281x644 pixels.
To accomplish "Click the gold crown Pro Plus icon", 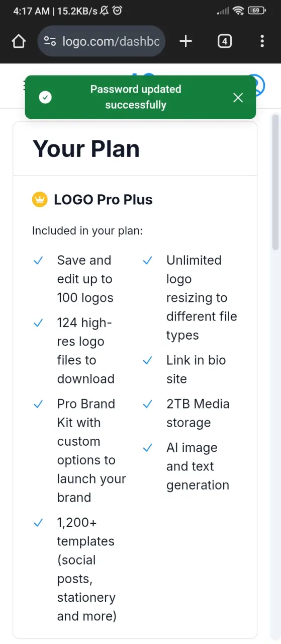I will click(x=40, y=200).
